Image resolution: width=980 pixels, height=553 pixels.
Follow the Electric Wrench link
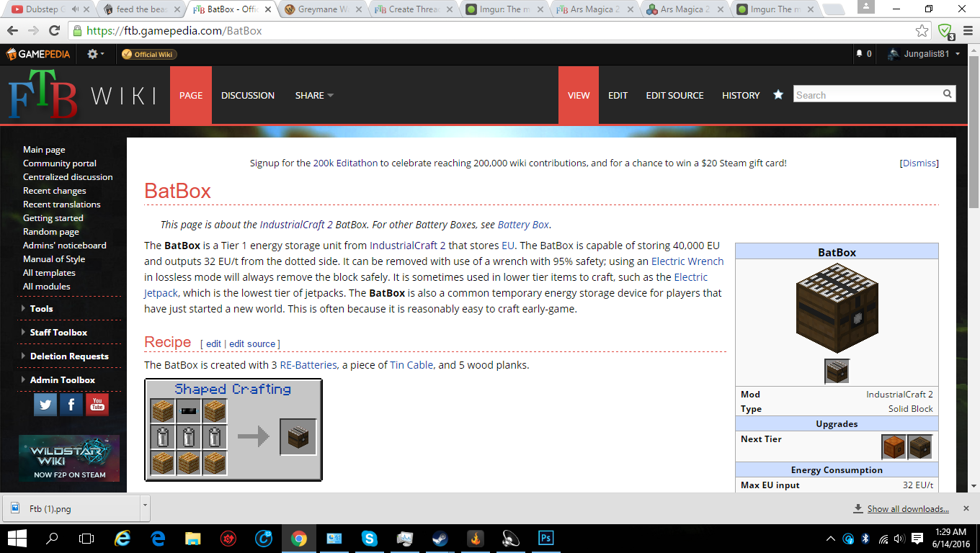687,261
